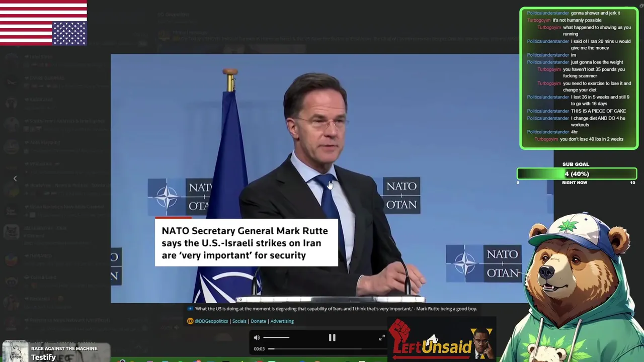Open the Donate link
Image resolution: width=644 pixels, height=362 pixels.
click(x=258, y=321)
